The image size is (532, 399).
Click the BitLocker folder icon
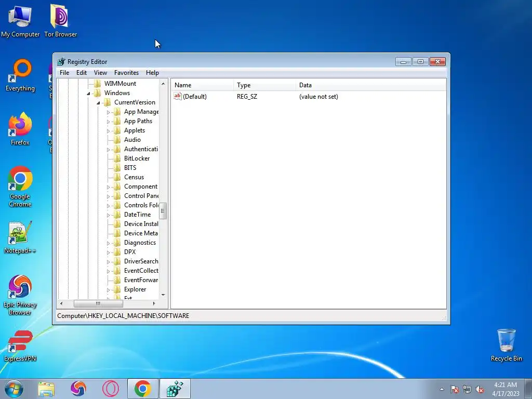point(117,158)
